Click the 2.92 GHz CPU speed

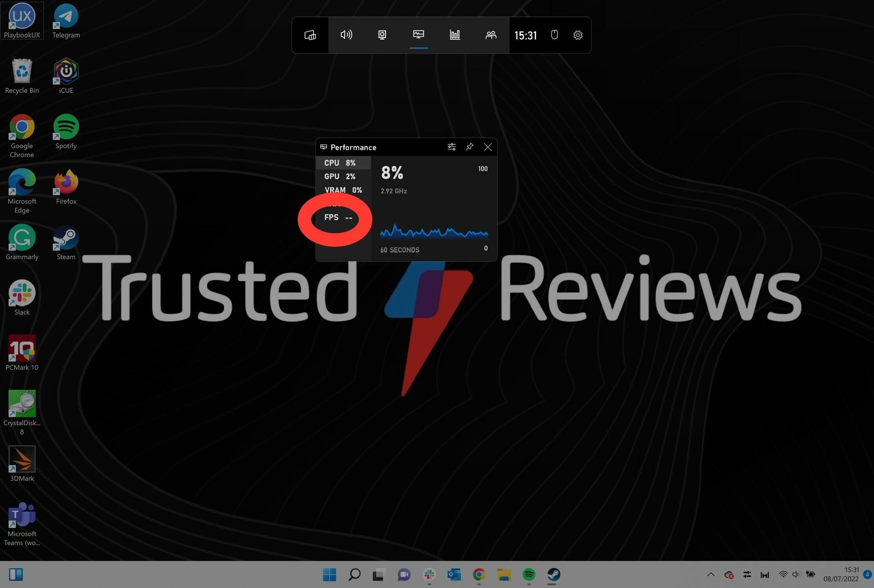tap(394, 191)
